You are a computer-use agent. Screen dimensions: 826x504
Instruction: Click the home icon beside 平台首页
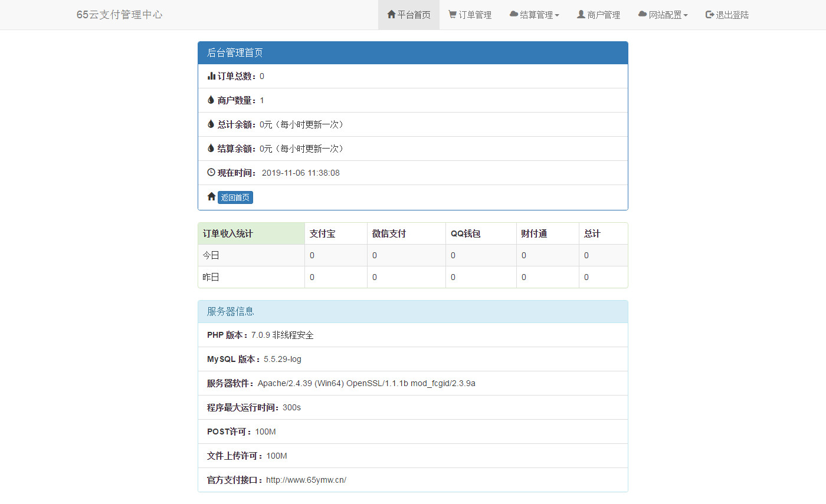click(391, 15)
